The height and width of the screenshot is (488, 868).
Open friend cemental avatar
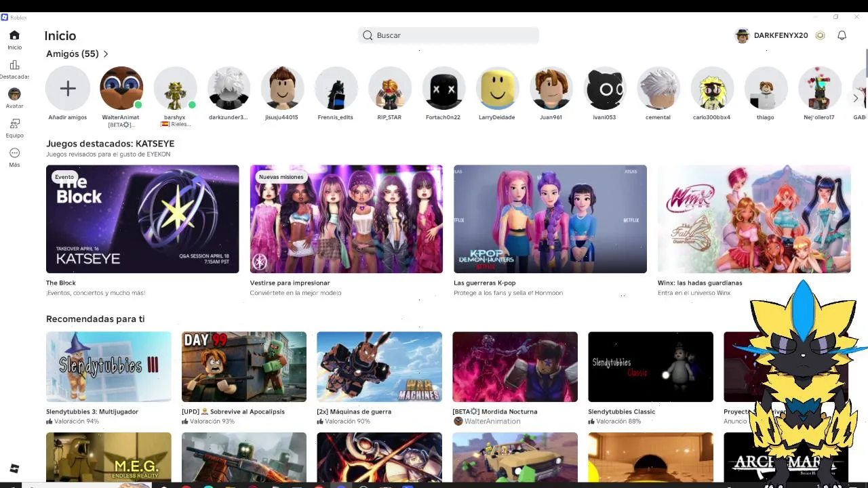658,88
